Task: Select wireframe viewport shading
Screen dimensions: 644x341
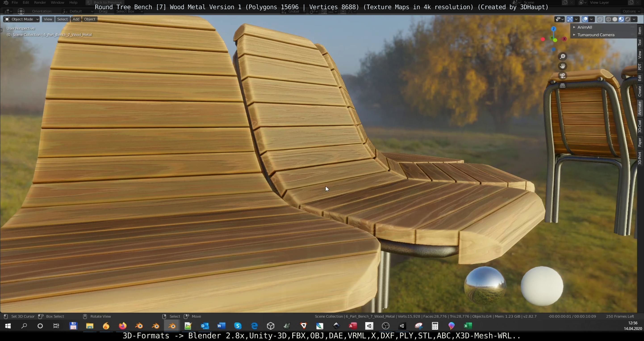Action: [x=608, y=19]
